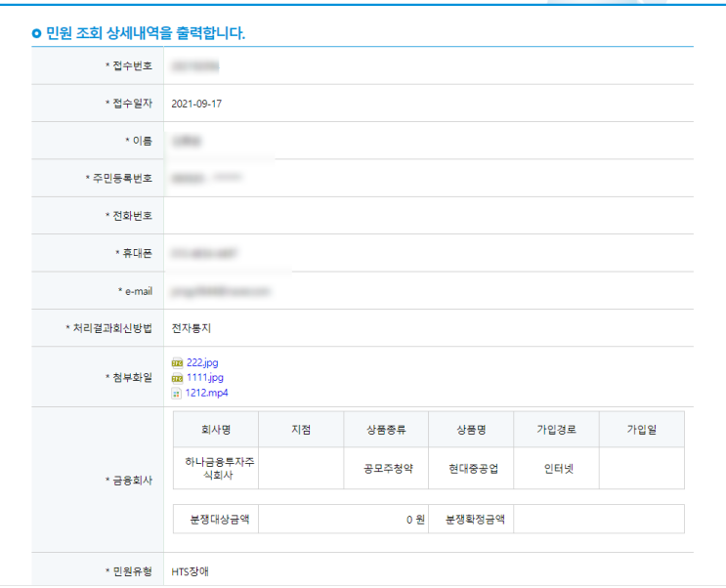Click the 분쟁확정금액 label cell
This screenshot has height=588, width=726.
coord(471,519)
